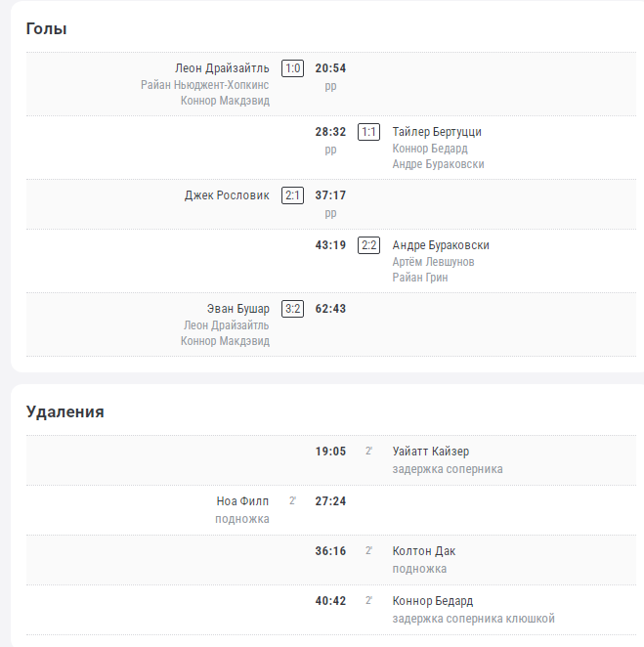Open Тайлер Бертуцци player page
This screenshot has height=647, width=644.
437,132
